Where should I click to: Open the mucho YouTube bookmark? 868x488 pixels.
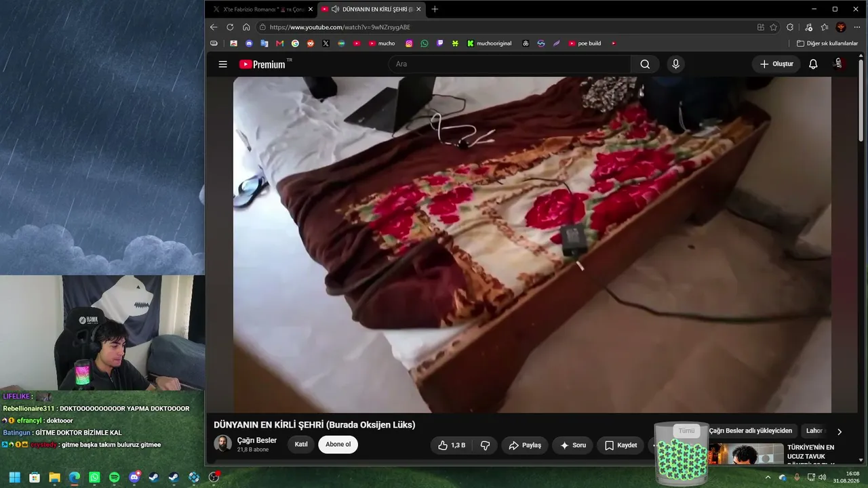(x=382, y=43)
